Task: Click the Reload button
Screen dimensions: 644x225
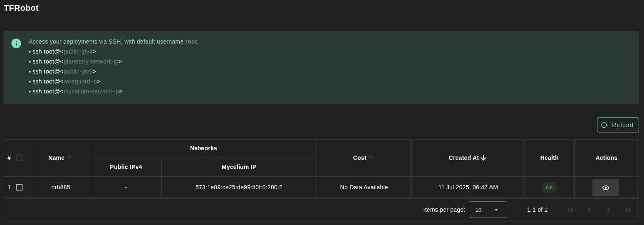Action: (618, 125)
